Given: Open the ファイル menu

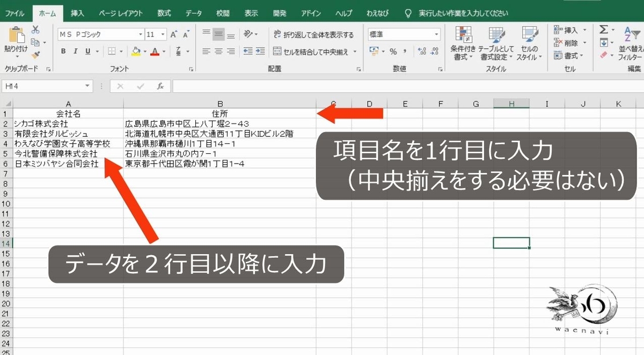Looking at the screenshot, I should [x=14, y=12].
